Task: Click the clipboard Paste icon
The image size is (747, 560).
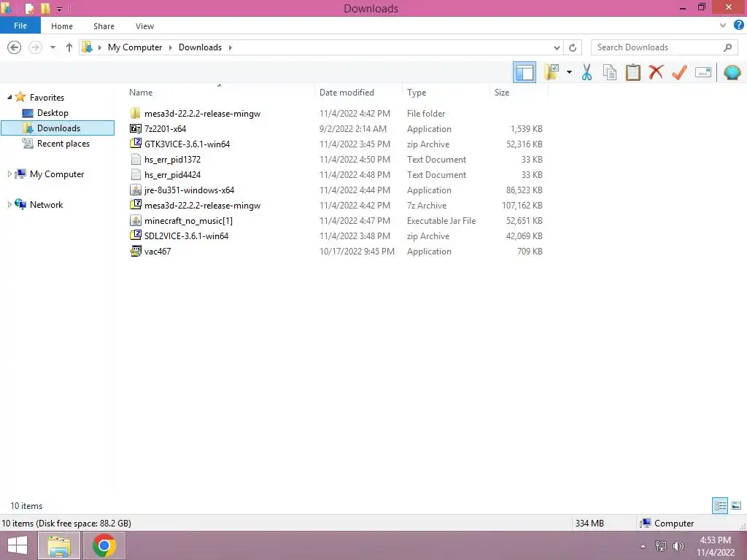Action: (x=632, y=72)
